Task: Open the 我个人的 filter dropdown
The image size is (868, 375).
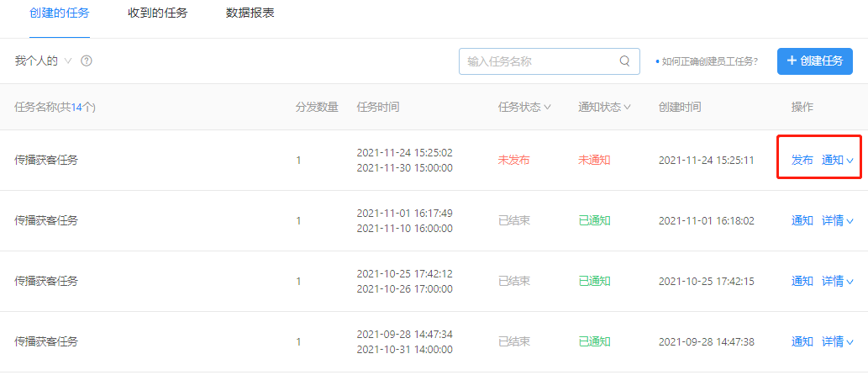Action: click(43, 61)
